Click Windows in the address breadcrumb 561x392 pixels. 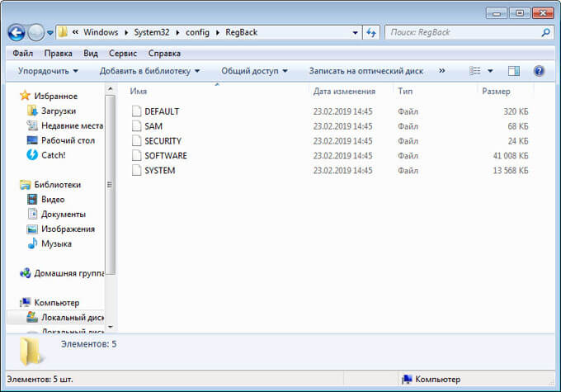(x=101, y=32)
